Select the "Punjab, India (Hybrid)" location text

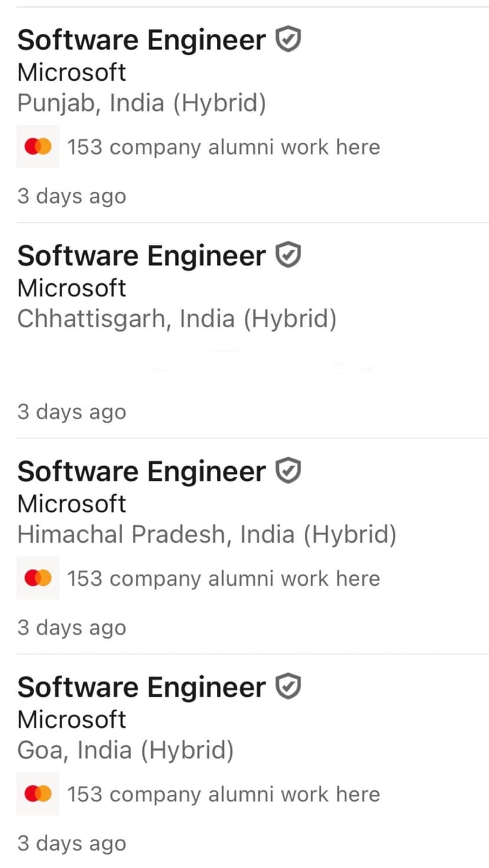tap(142, 103)
